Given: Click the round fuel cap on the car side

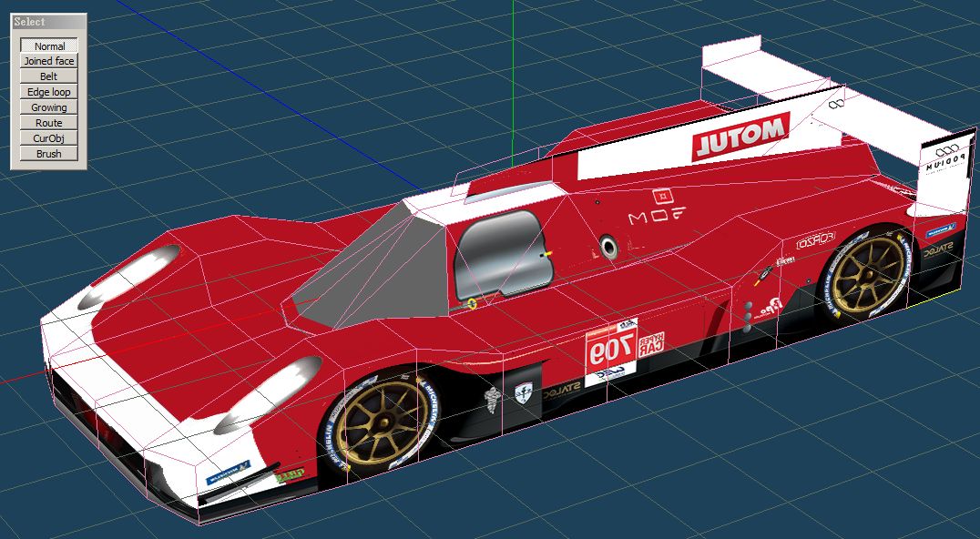Looking at the screenshot, I should click(x=608, y=245).
